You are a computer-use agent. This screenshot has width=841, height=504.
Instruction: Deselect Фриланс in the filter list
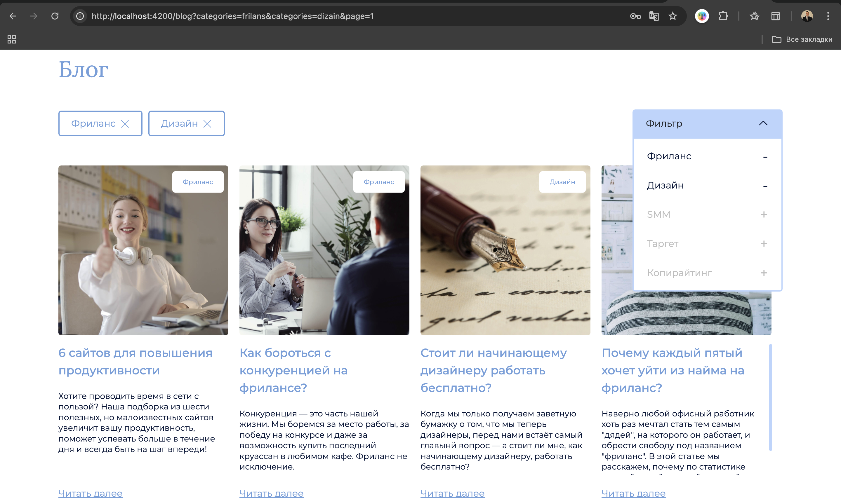click(x=707, y=156)
